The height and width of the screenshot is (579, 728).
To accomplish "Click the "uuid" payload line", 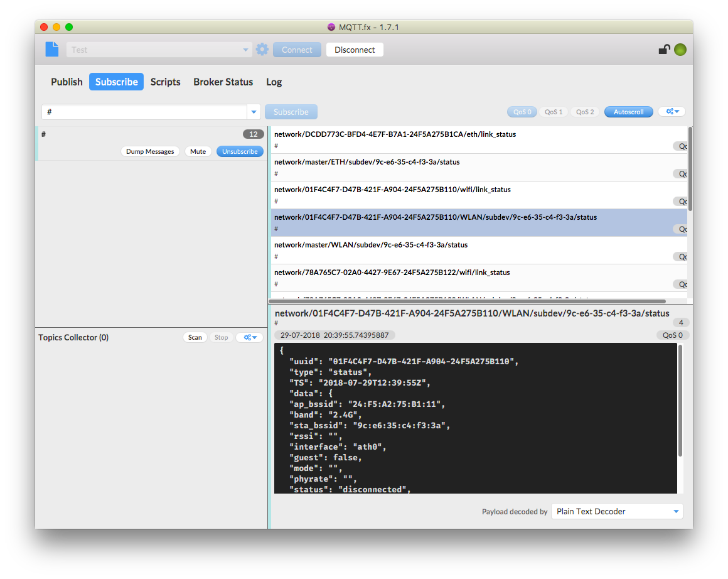I will click(404, 361).
